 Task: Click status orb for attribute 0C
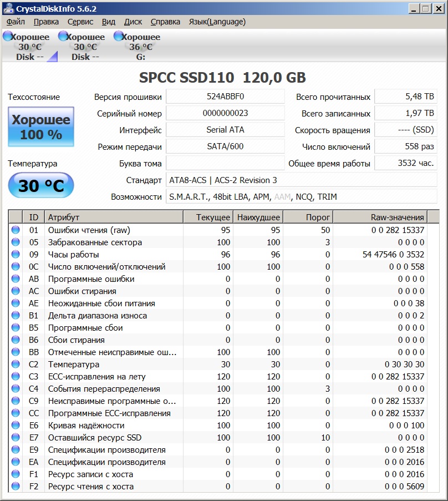point(16,266)
